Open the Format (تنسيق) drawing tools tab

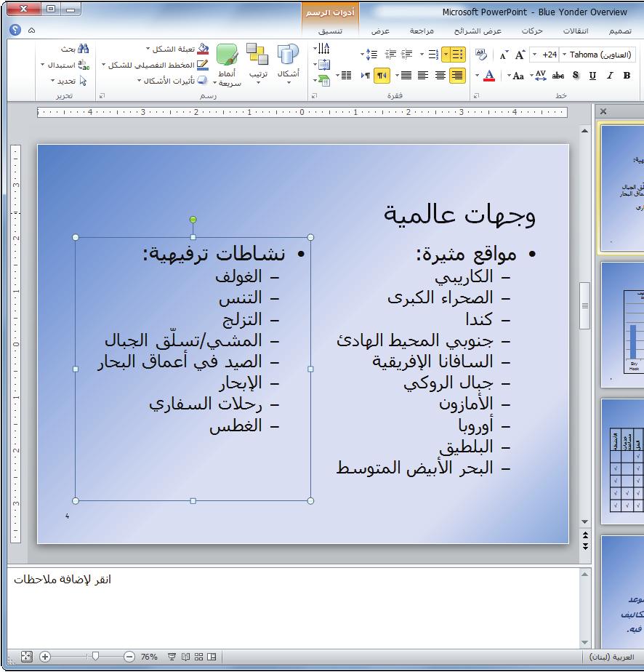(x=330, y=31)
